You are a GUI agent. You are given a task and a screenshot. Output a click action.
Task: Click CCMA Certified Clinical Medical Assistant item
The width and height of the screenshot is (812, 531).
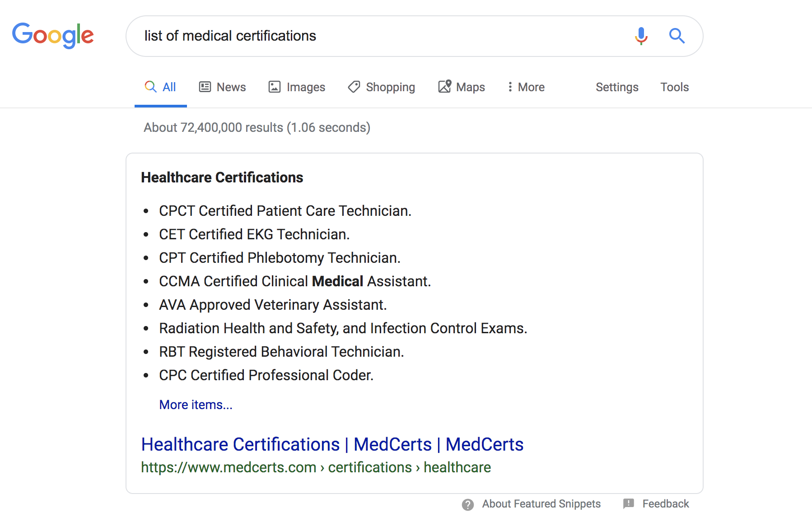(295, 281)
